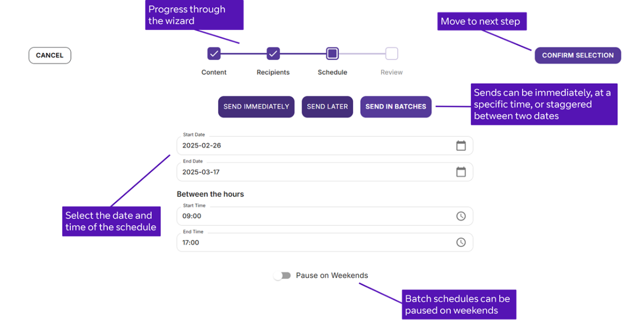Select the Send Immediately option
644x322 pixels.
[256, 106]
